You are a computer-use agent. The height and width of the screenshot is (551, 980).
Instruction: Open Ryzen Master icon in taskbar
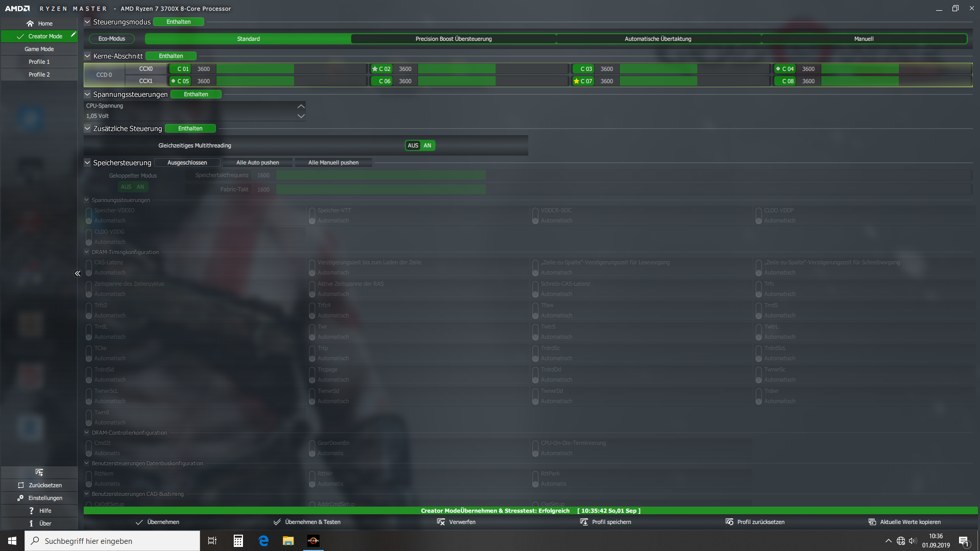[x=313, y=541]
